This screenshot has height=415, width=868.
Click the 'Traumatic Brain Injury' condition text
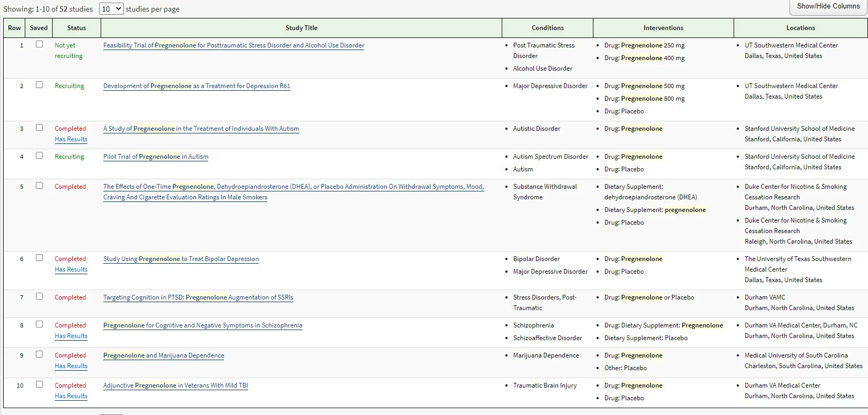pos(545,385)
